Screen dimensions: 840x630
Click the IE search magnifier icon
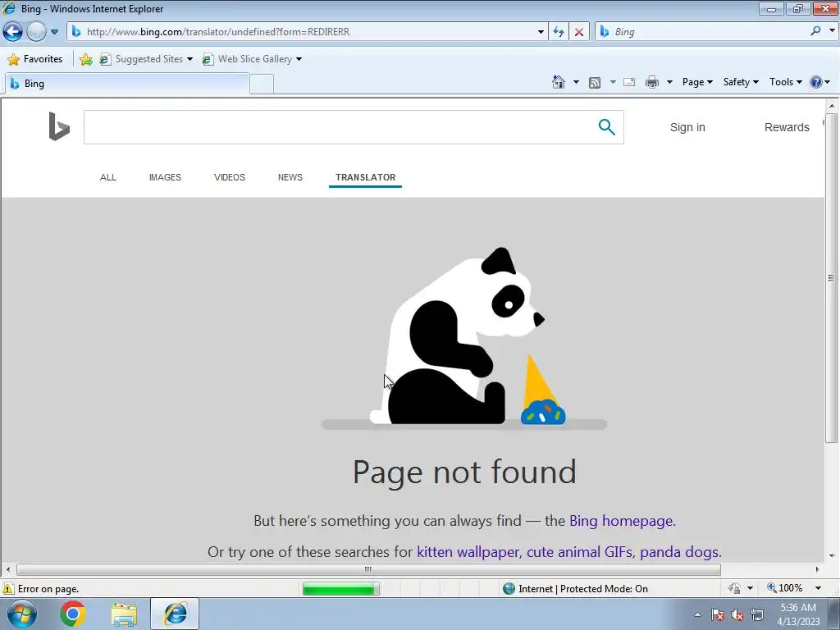click(815, 31)
